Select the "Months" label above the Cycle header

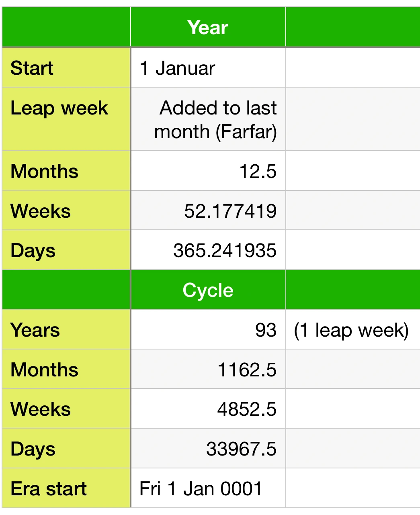45,171
